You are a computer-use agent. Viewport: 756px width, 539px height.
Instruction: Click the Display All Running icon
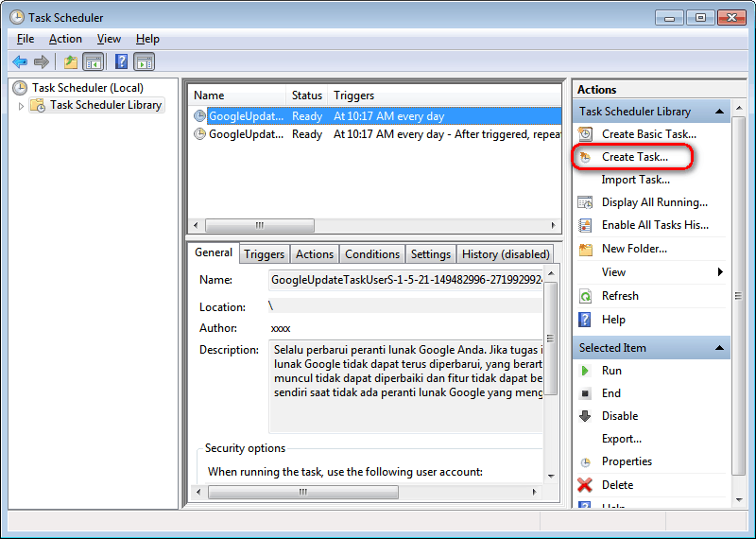(x=585, y=202)
